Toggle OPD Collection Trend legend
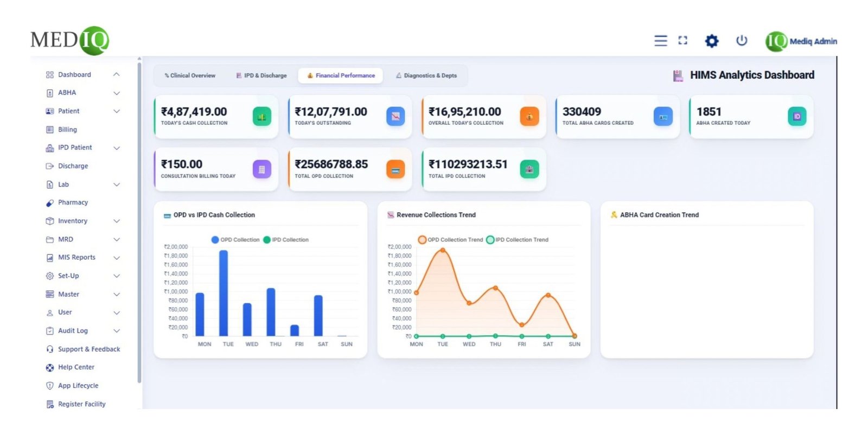The height and width of the screenshot is (434, 868). tap(450, 240)
